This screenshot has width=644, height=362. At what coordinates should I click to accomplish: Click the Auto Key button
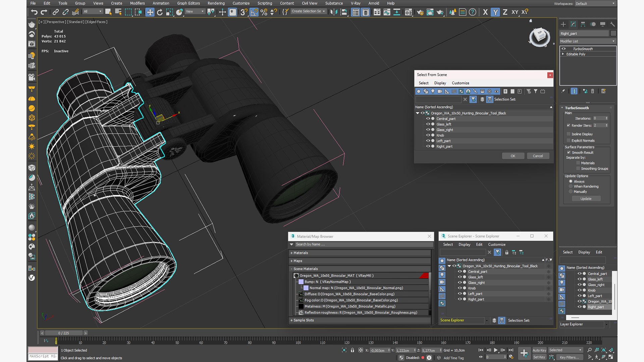coord(539,350)
